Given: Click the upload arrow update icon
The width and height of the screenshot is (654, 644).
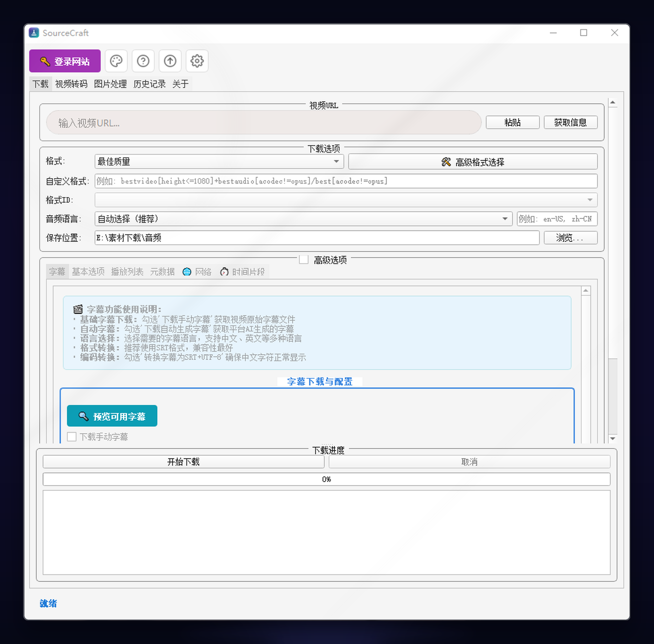Looking at the screenshot, I should pyautogui.click(x=170, y=61).
